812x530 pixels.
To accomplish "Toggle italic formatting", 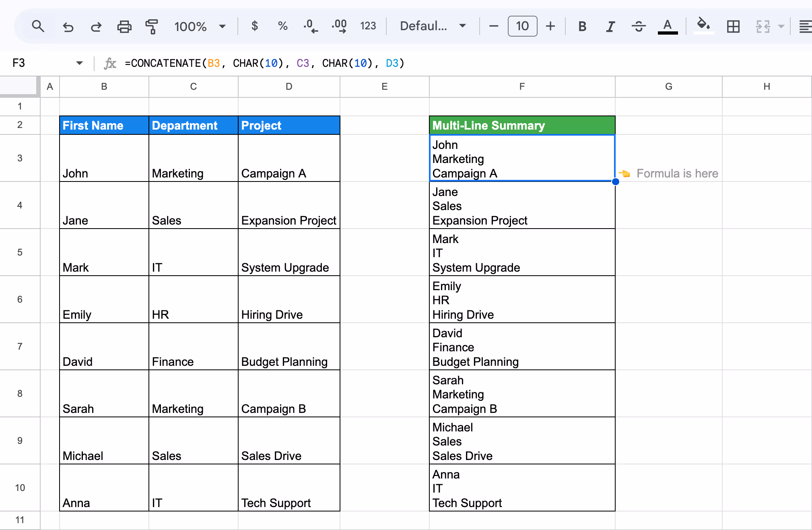I will click(610, 27).
